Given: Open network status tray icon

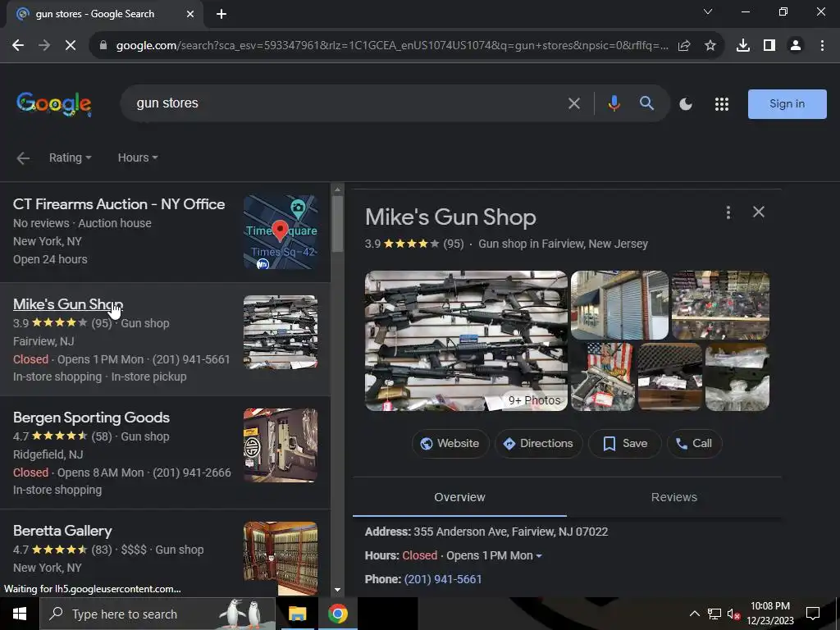Looking at the screenshot, I should pos(714,614).
